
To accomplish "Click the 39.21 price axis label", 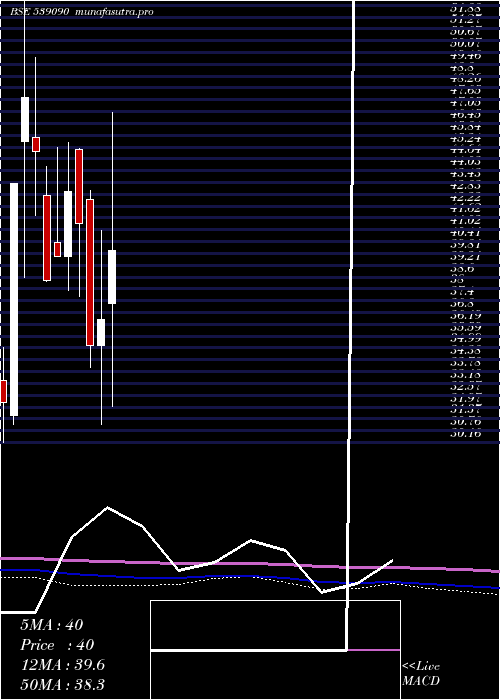I will pos(466,257).
